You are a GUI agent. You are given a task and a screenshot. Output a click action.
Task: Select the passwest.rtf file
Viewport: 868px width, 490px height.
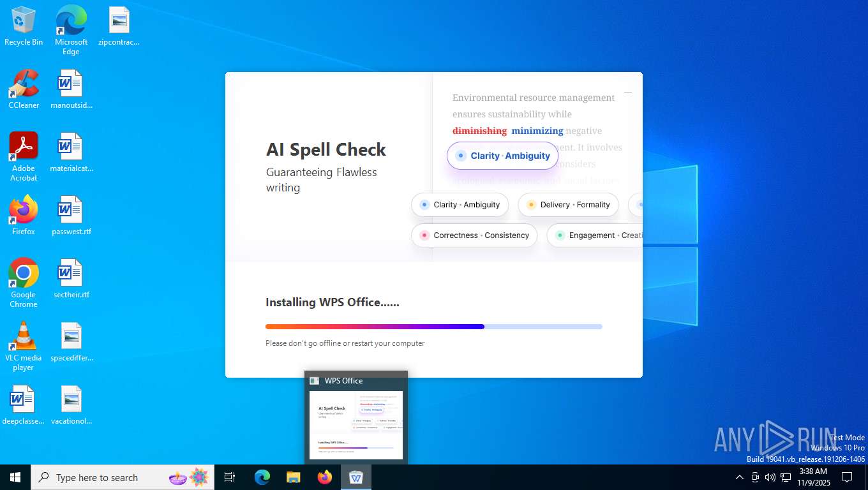pyautogui.click(x=71, y=216)
